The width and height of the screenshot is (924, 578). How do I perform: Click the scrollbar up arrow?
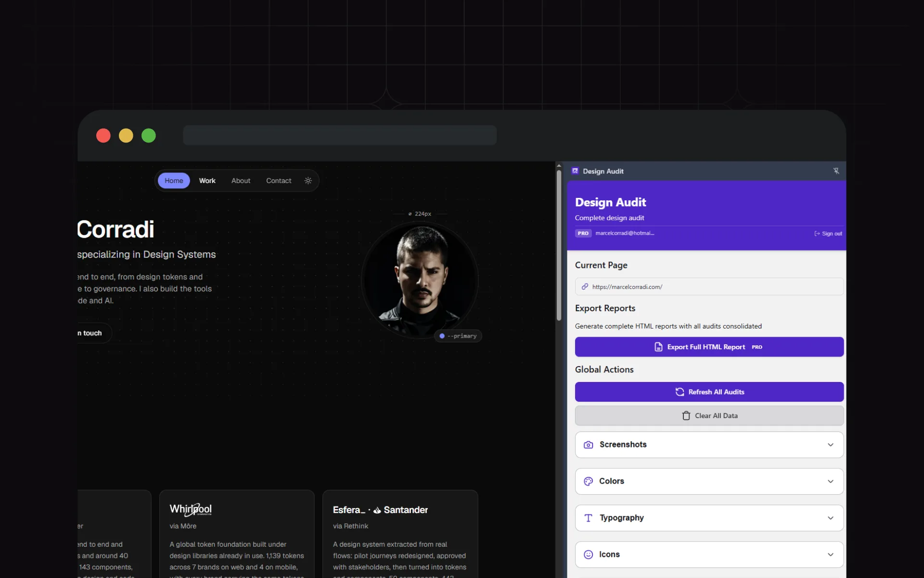click(x=559, y=166)
